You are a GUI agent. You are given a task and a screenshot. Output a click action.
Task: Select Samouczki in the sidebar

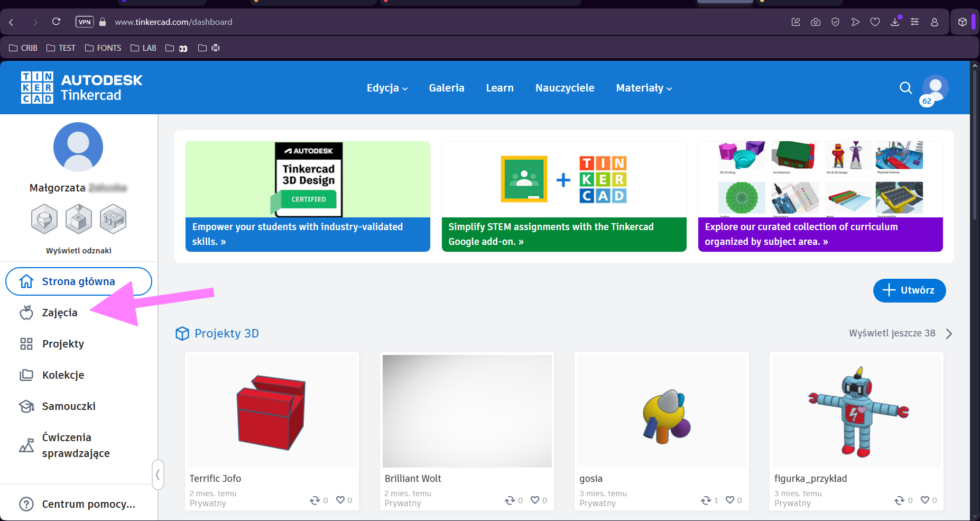tap(69, 406)
